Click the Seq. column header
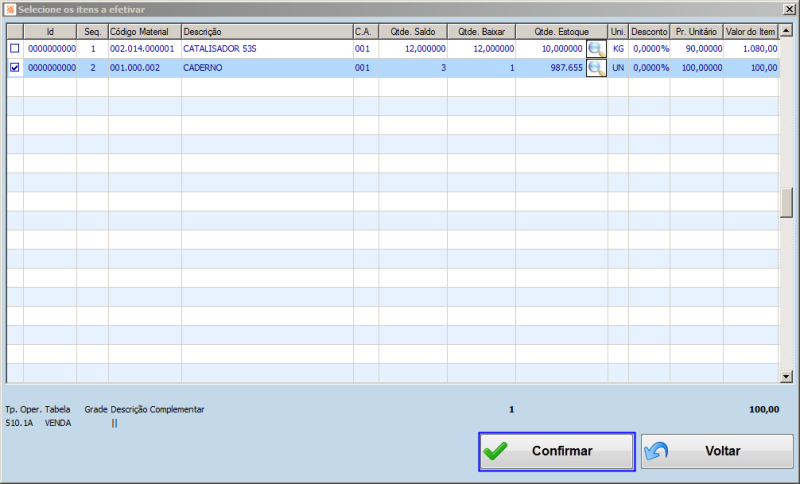Screen dimensions: 800x484 tap(92, 32)
